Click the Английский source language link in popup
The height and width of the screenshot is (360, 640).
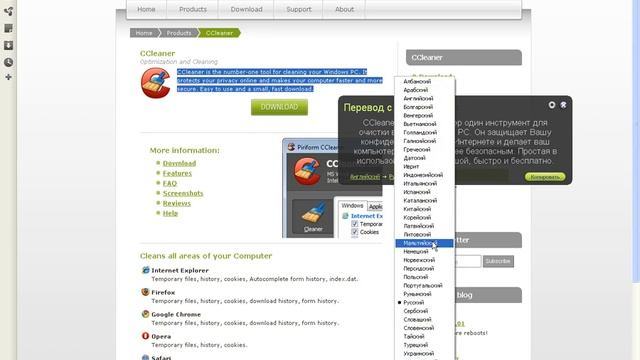point(365,177)
